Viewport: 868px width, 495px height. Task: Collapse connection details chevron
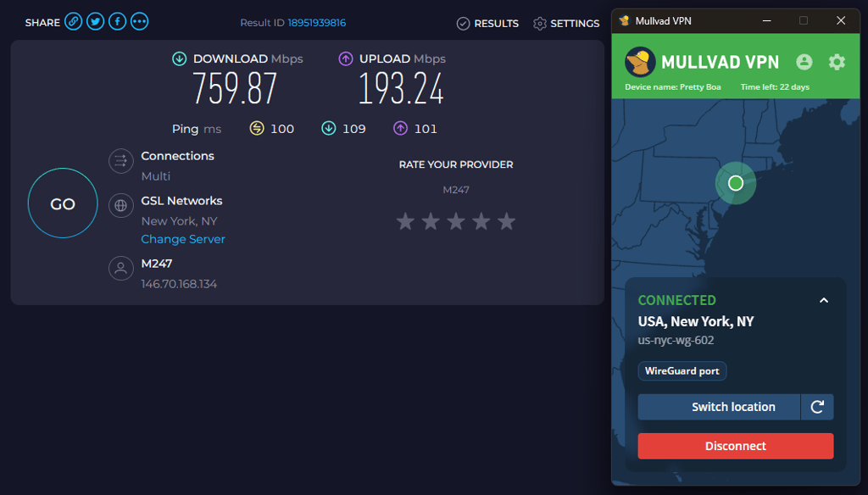tap(824, 300)
